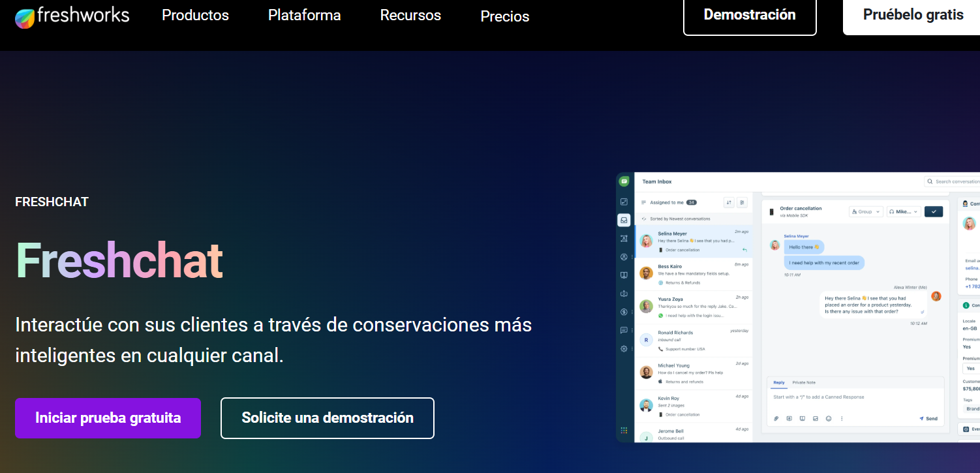Click the +1 782 phone number link
Image resolution: width=980 pixels, height=473 pixels.
(972, 286)
